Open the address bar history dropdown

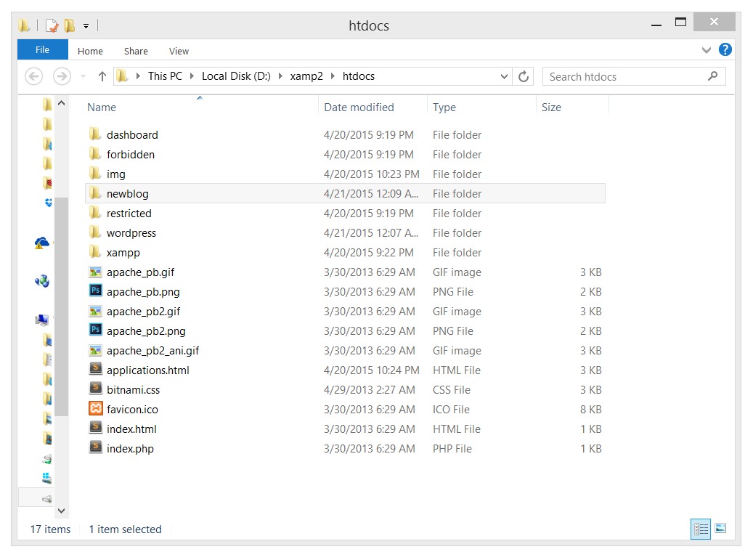(505, 76)
